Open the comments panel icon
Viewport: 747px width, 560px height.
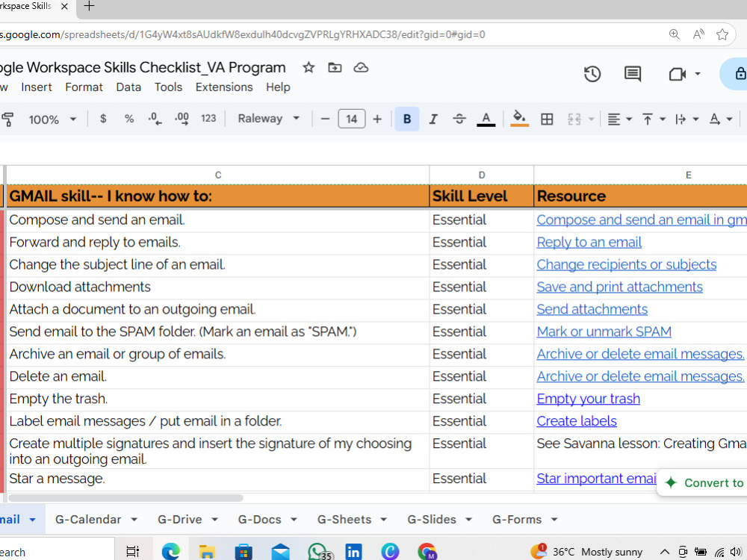click(x=633, y=74)
